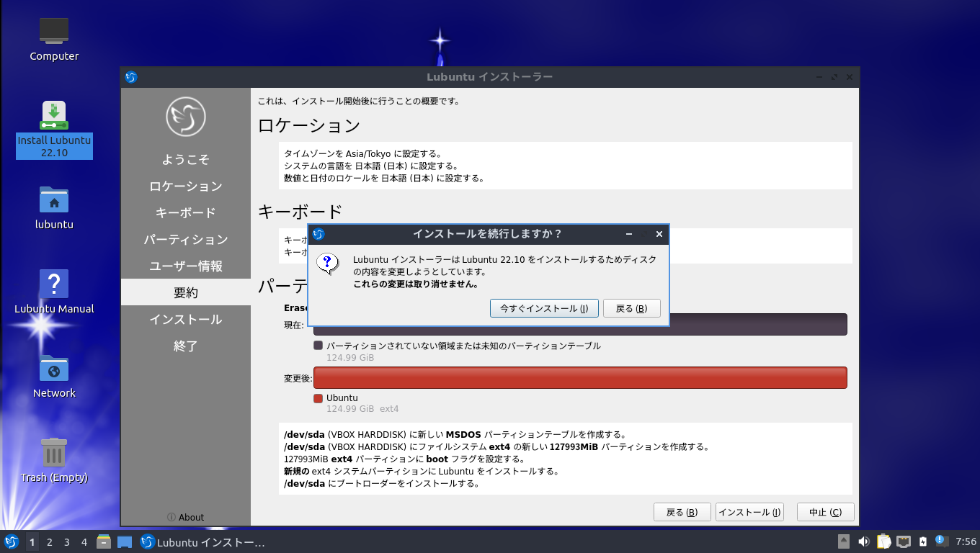Click the システムの言語を 日本語 line
The width and height of the screenshot is (980, 553).
[371, 166]
